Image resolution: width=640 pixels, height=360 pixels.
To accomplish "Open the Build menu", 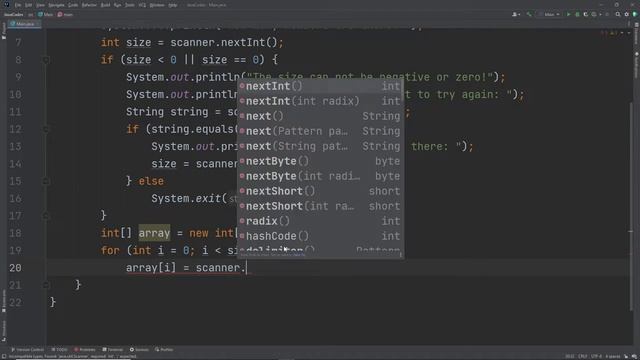I will [105, 5].
